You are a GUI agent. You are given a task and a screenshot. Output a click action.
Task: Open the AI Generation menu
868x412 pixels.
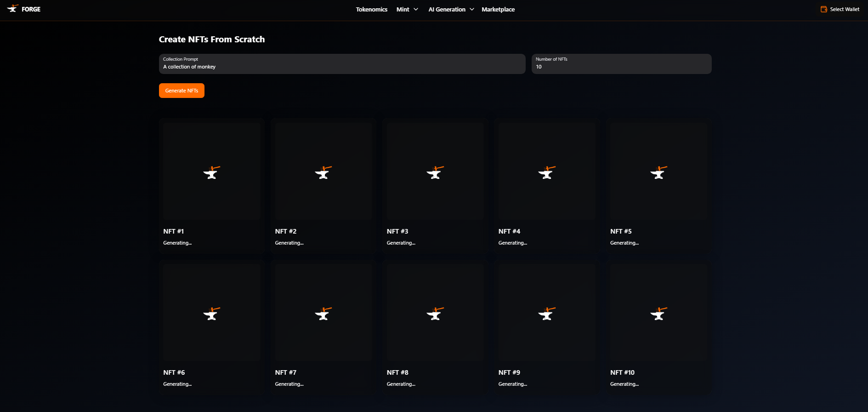click(447, 9)
